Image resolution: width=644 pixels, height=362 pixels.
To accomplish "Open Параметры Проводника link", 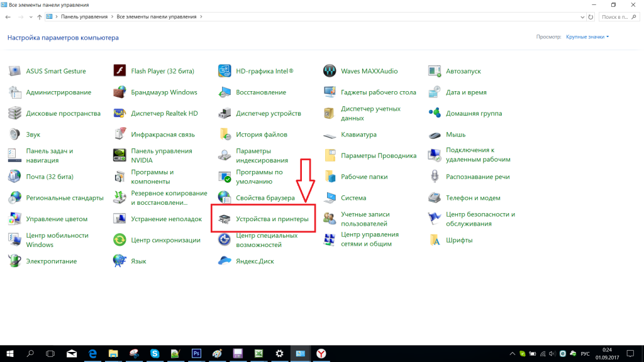I will click(379, 156).
